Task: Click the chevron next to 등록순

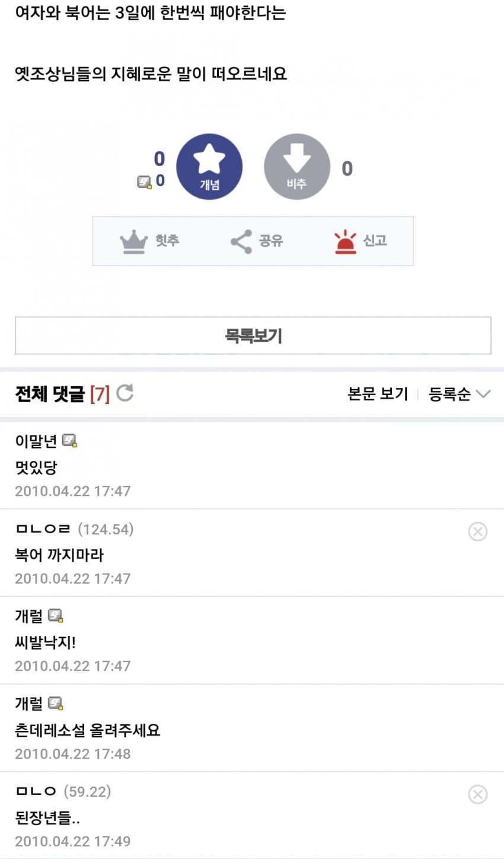Action: 483,394
